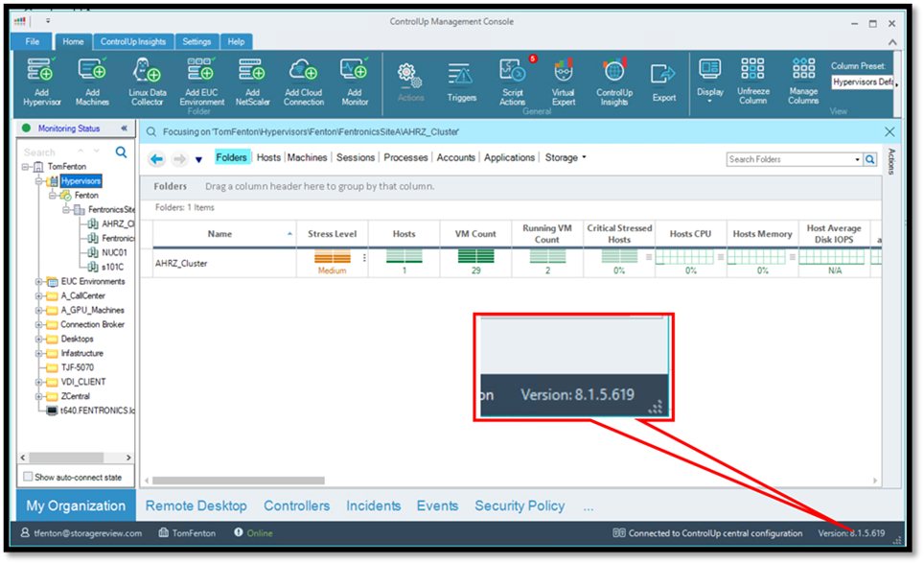
Task: Switch to the Machines view tab
Action: (307, 157)
